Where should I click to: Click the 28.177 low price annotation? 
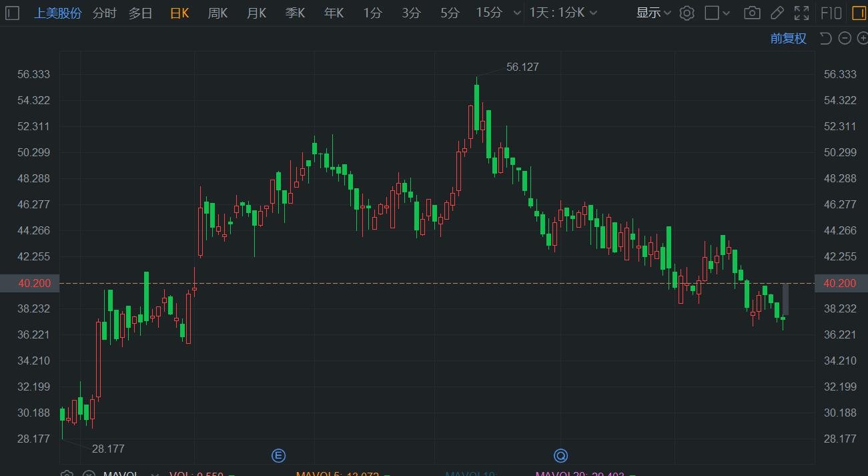coord(108,449)
